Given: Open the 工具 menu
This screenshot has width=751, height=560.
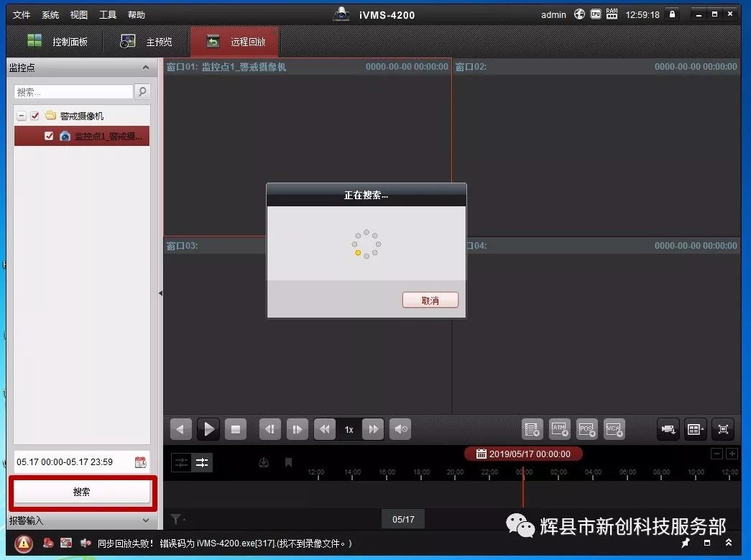Looking at the screenshot, I should coord(107,15).
